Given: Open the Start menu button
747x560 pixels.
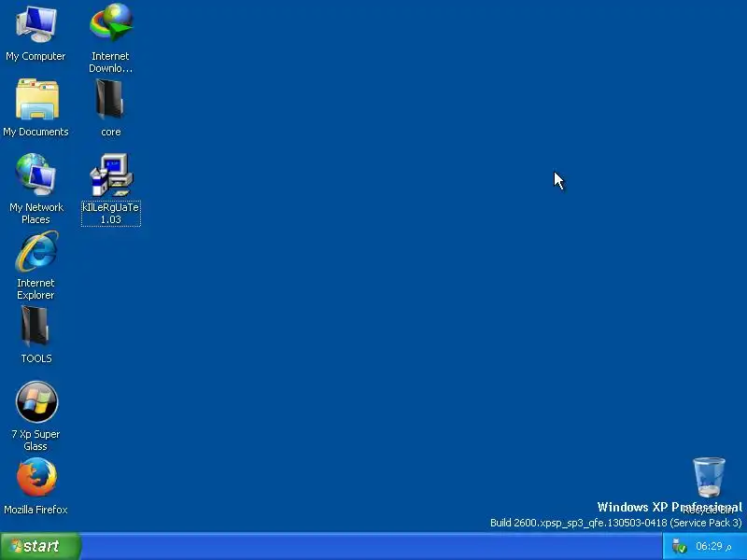Looking at the screenshot, I should (x=40, y=546).
